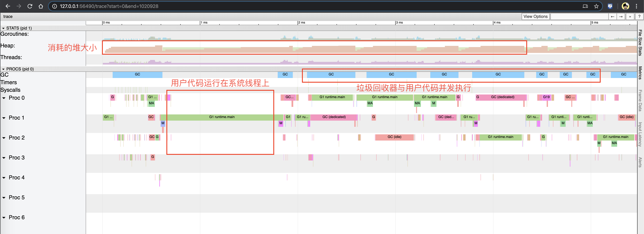Viewport: 644px width, 234px height.
Task: Click the left pan arrow in the trace toolbar
Action: point(613,16)
